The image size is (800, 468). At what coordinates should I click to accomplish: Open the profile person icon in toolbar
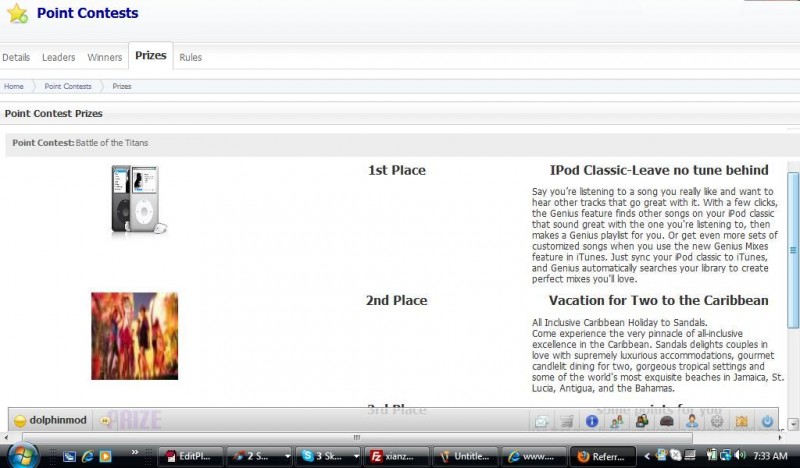coord(692,421)
